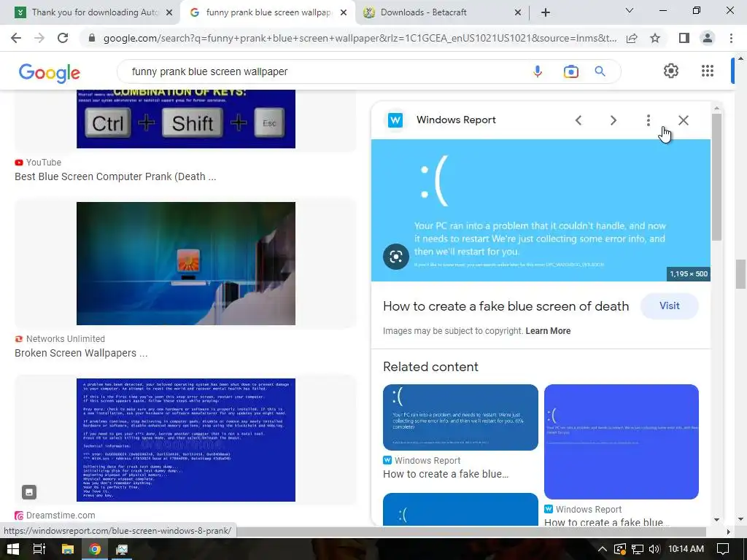Open the 'Broken Screen Wallpapers' result title
Screen dimensions: 747x560
(81, 353)
